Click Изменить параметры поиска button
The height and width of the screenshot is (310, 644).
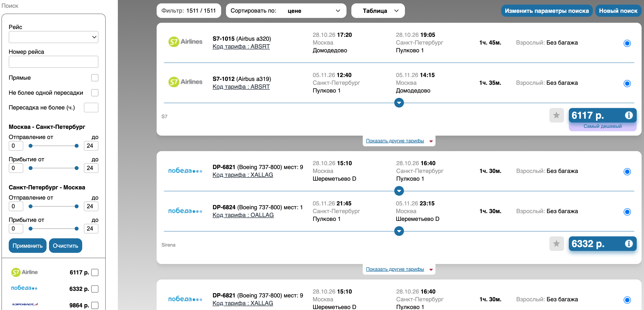point(547,11)
